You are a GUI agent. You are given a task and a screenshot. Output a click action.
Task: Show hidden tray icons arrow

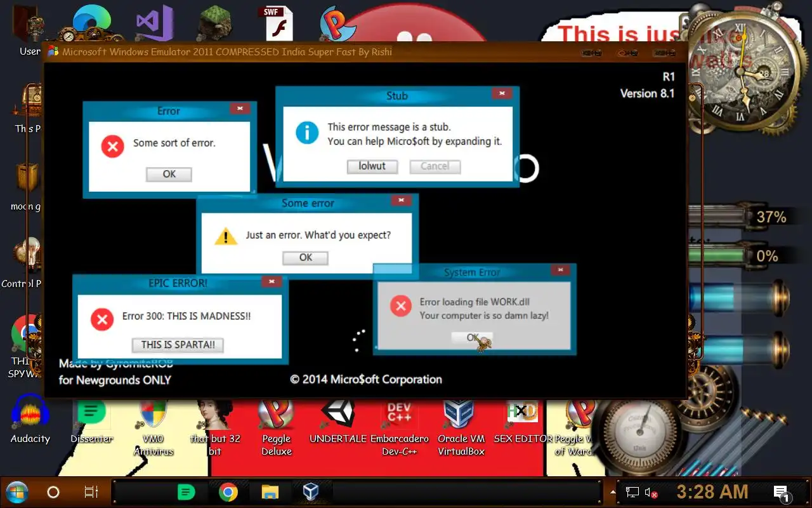click(613, 492)
